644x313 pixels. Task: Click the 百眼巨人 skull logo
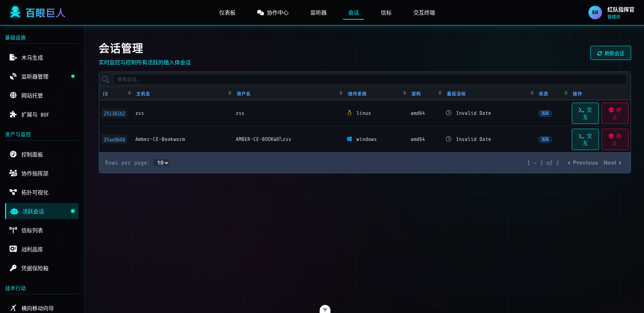[x=15, y=12]
